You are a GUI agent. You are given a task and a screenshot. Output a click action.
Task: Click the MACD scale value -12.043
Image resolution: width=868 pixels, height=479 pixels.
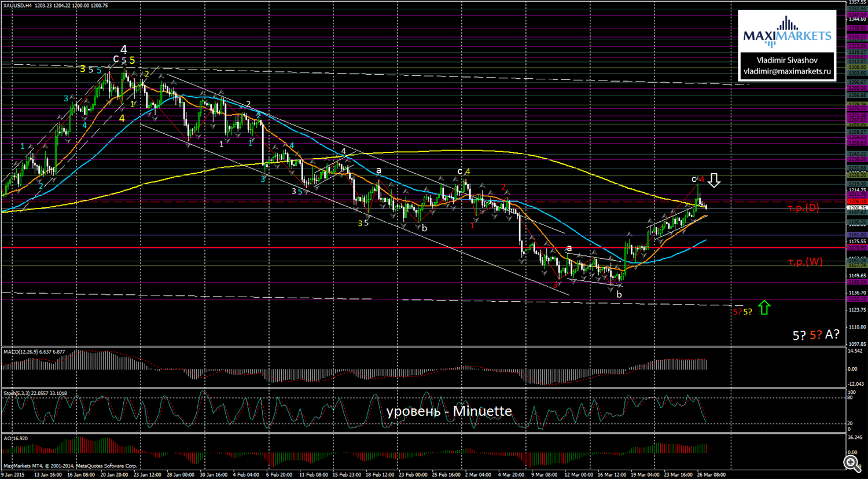click(x=857, y=384)
